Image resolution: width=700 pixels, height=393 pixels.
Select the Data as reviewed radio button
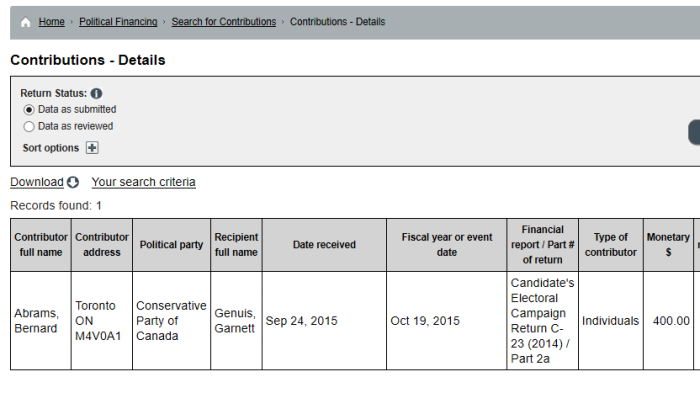click(29, 127)
